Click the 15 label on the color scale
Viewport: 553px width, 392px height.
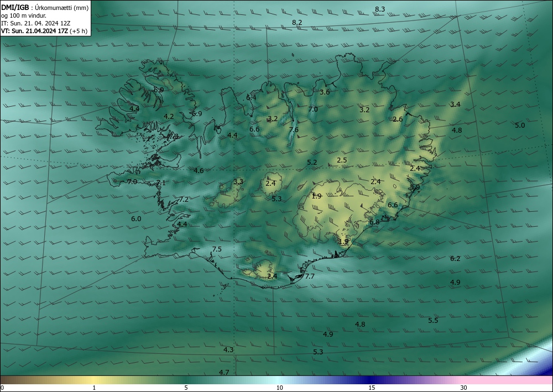[372, 388]
